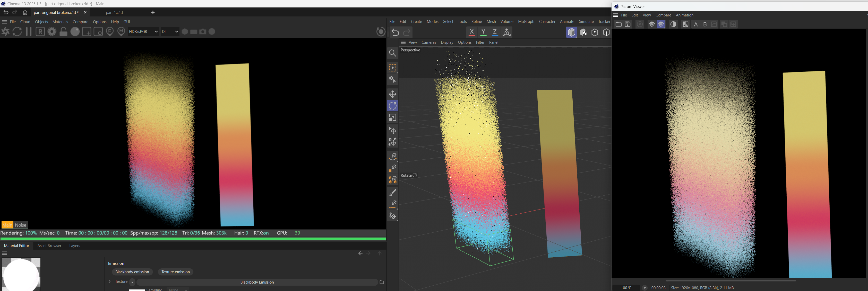Select the Move tool in the viewport toolbar
Screen dimensions: 868x291
393,94
